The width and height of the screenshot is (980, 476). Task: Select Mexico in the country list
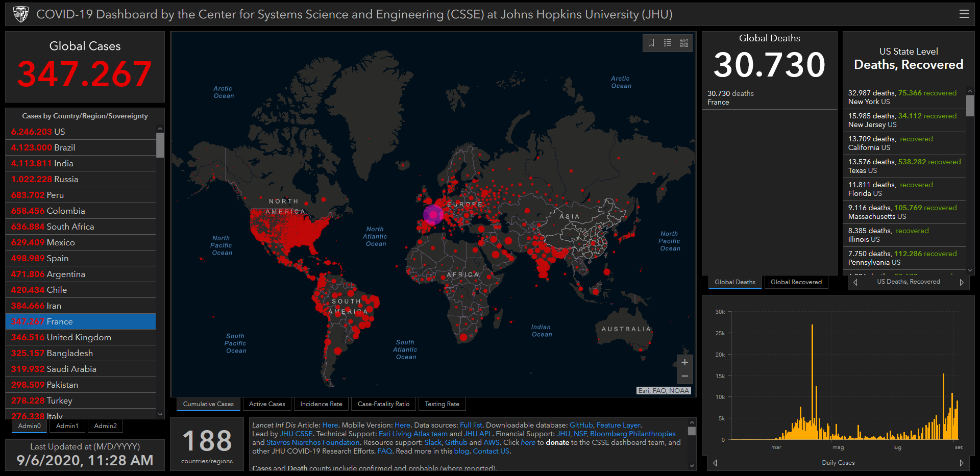coord(81,242)
